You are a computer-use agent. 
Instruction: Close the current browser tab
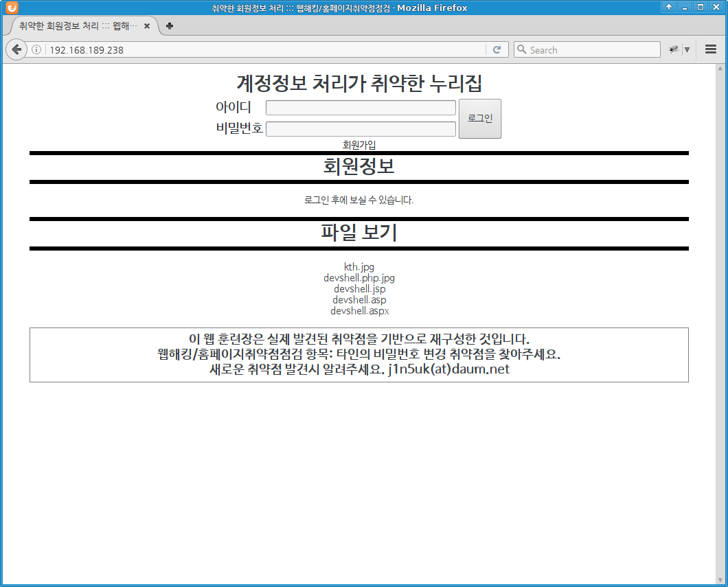147,26
